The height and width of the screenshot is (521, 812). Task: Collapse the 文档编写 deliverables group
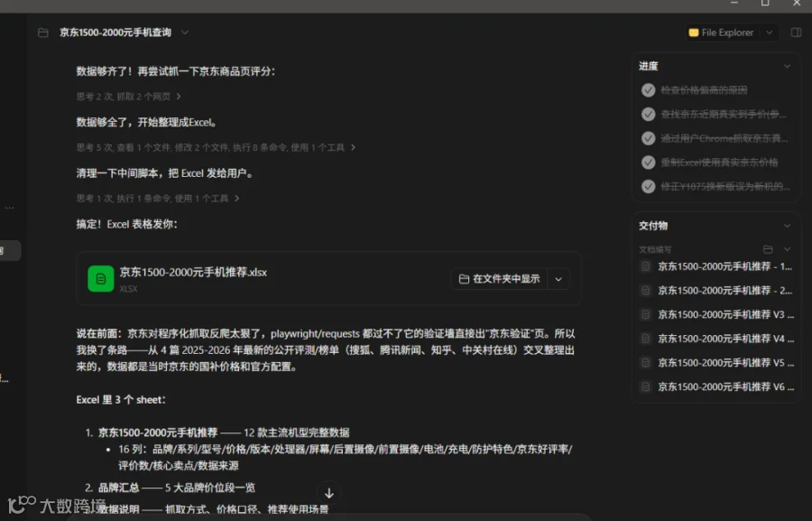tap(787, 250)
